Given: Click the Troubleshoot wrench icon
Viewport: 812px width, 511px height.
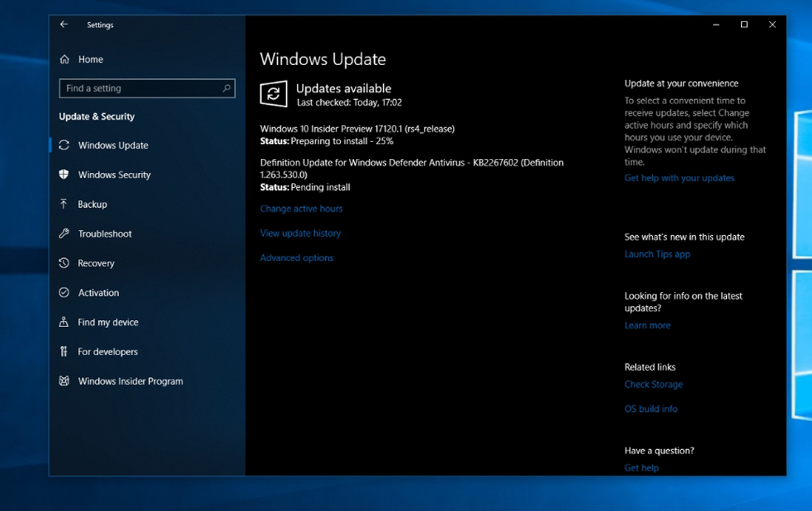Looking at the screenshot, I should coord(64,233).
